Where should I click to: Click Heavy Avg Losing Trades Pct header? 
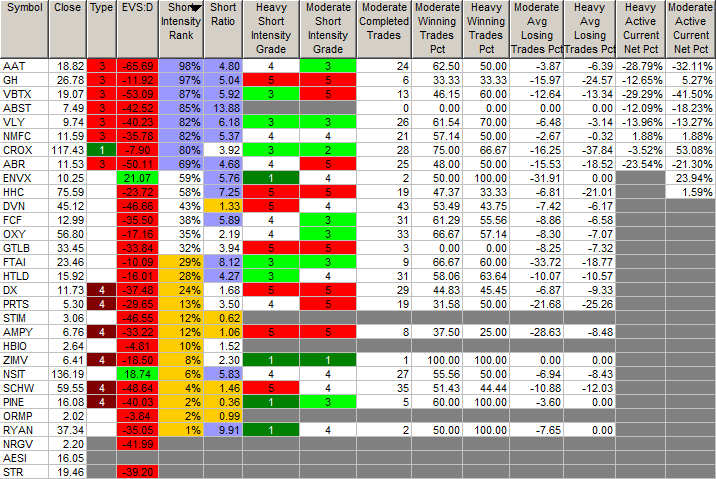pos(590,29)
